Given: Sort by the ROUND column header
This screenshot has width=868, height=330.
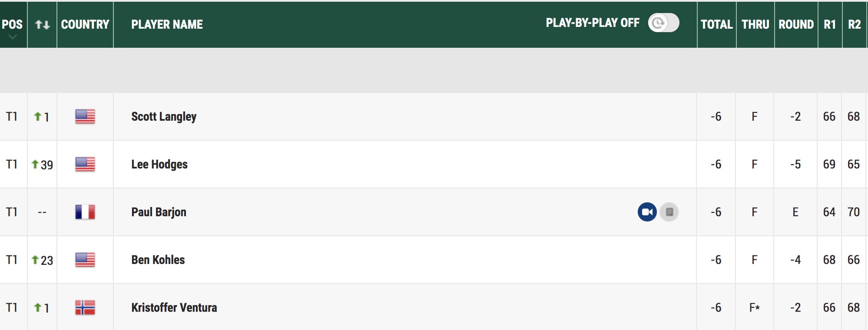Looking at the screenshot, I should [796, 24].
